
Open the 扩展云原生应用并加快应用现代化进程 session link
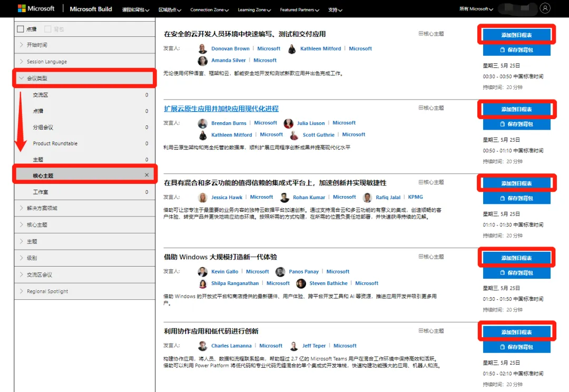click(221, 109)
